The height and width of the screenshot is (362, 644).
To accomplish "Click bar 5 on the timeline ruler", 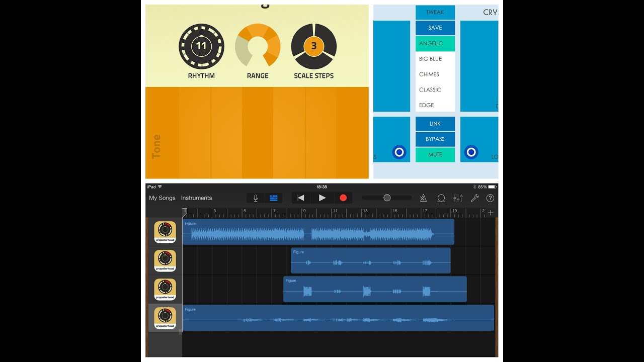I will (x=246, y=211).
